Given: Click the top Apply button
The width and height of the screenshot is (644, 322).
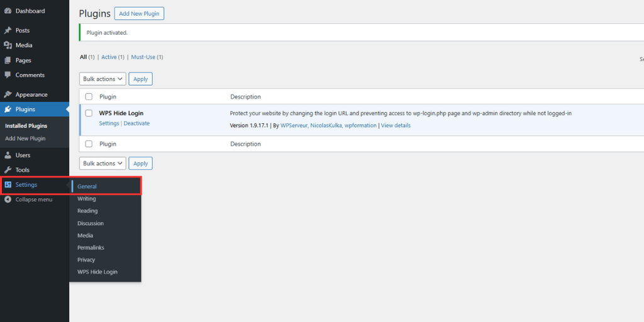Looking at the screenshot, I should click(140, 79).
